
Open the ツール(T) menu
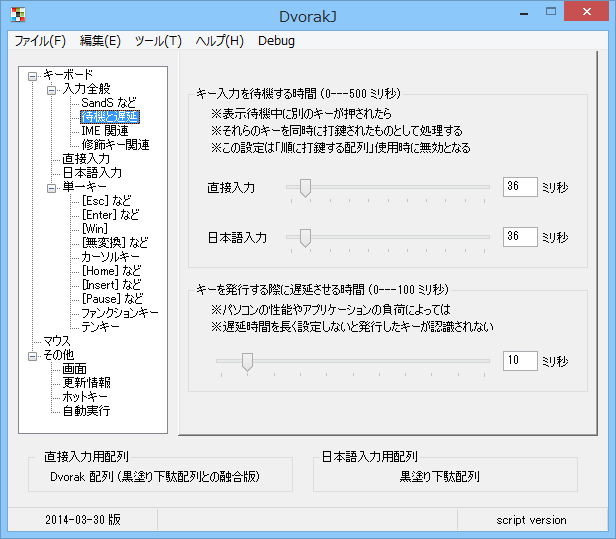158,41
